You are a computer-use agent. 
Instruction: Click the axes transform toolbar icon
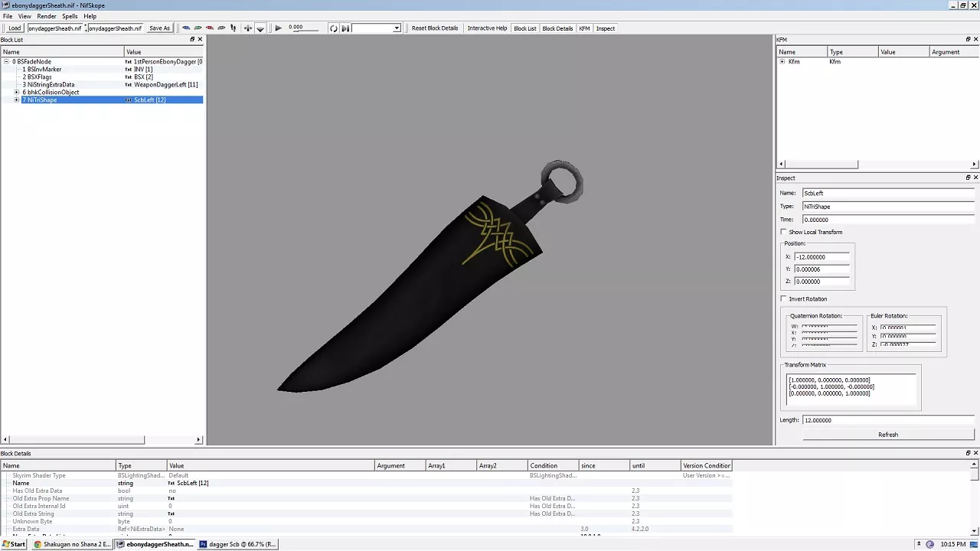(x=247, y=28)
